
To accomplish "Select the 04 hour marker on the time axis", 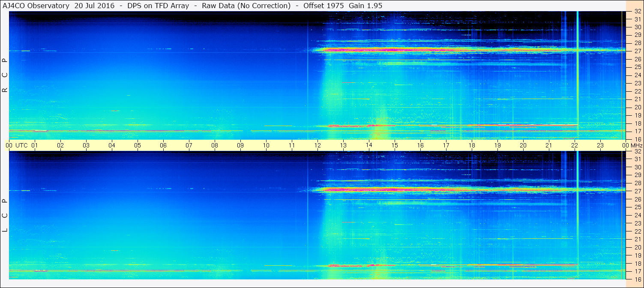I will pos(112,145).
